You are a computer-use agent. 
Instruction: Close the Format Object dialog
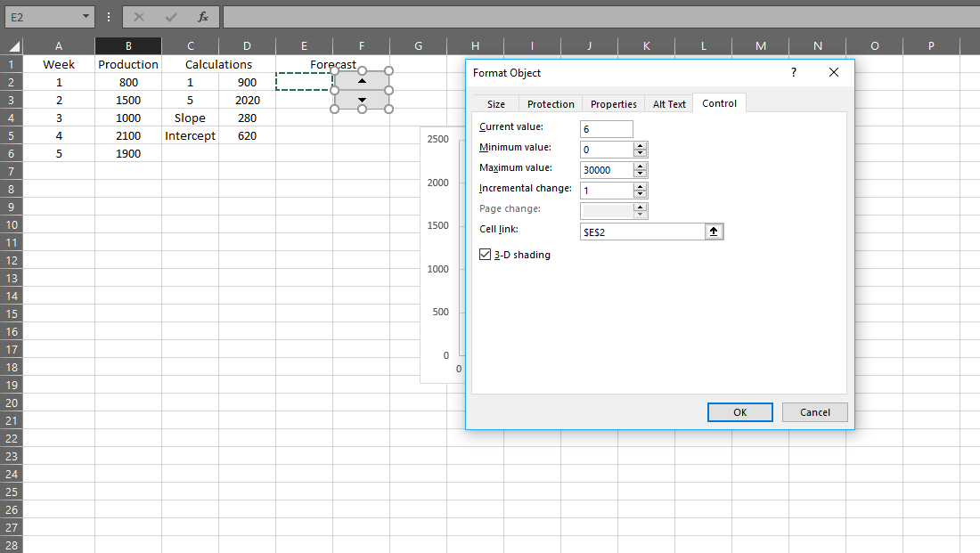834,72
